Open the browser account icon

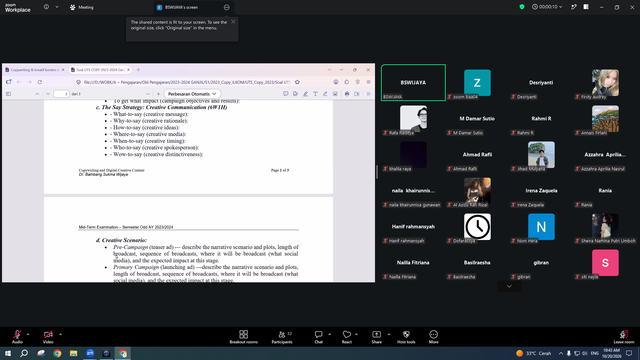(336, 82)
